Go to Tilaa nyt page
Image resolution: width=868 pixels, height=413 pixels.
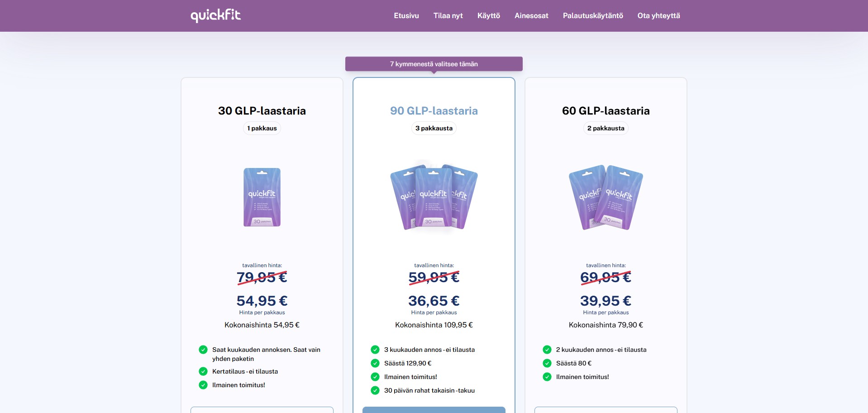[448, 15]
